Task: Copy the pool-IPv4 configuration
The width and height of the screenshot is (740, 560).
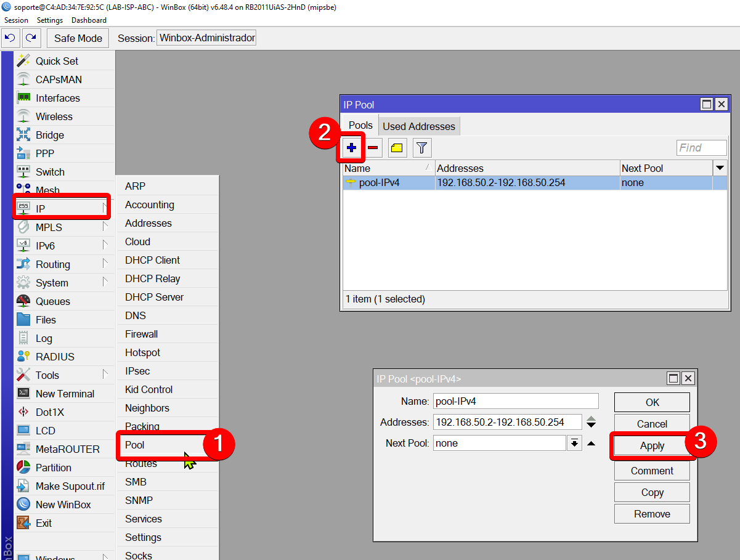Action: 652,492
